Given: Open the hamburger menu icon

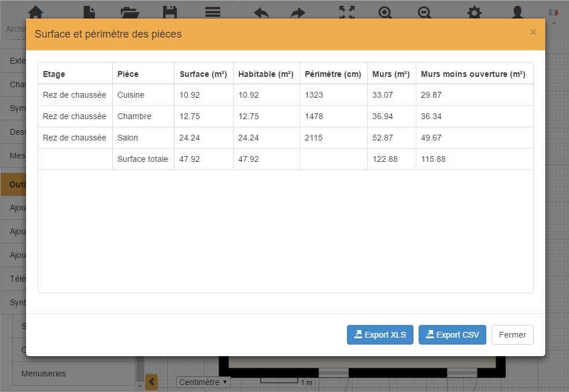Looking at the screenshot, I should 213,12.
